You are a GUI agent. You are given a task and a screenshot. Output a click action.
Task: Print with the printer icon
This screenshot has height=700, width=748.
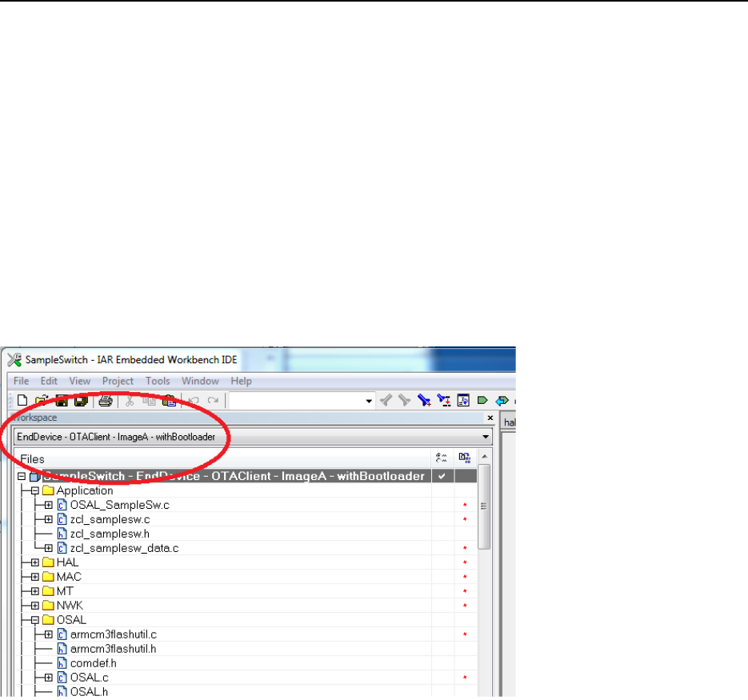106,400
